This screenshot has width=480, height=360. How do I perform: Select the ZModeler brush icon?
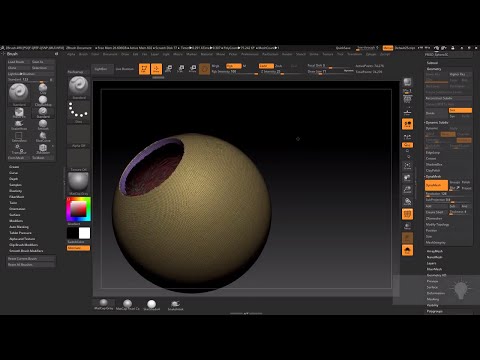click(x=43, y=149)
